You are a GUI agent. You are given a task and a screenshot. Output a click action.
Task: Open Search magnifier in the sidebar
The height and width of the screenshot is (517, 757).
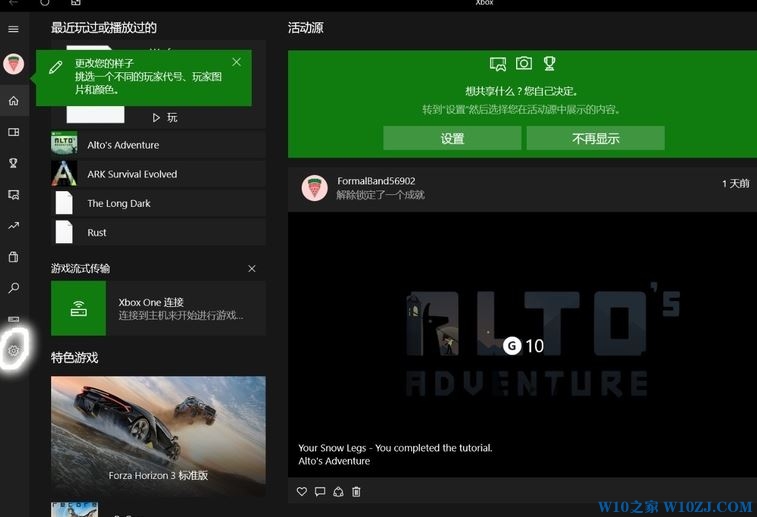click(x=14, y=288)
